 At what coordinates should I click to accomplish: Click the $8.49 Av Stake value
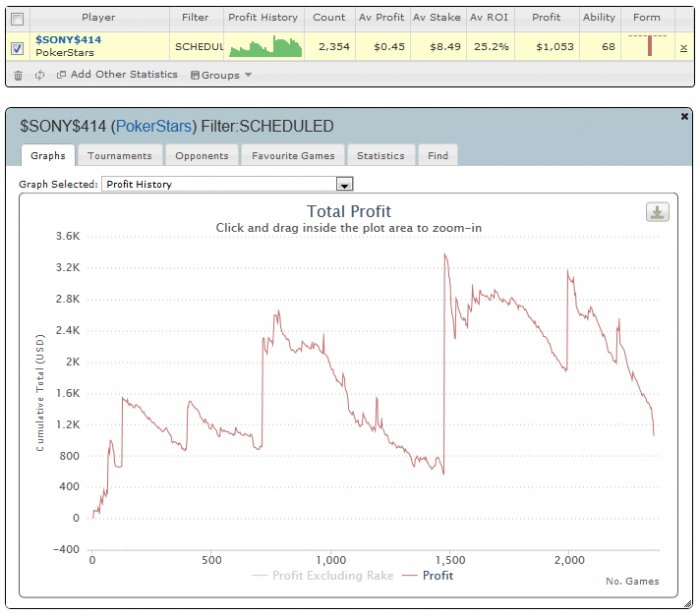point(445,47)
